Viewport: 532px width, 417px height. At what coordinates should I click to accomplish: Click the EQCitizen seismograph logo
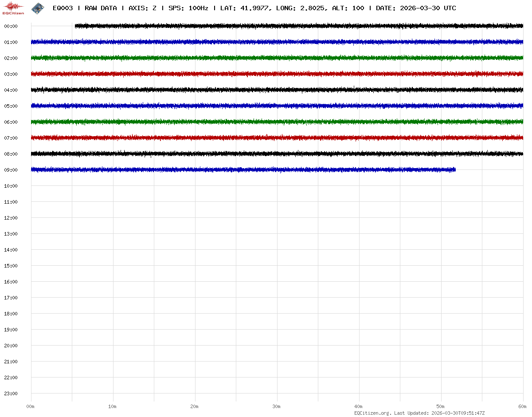click(13, 8)
